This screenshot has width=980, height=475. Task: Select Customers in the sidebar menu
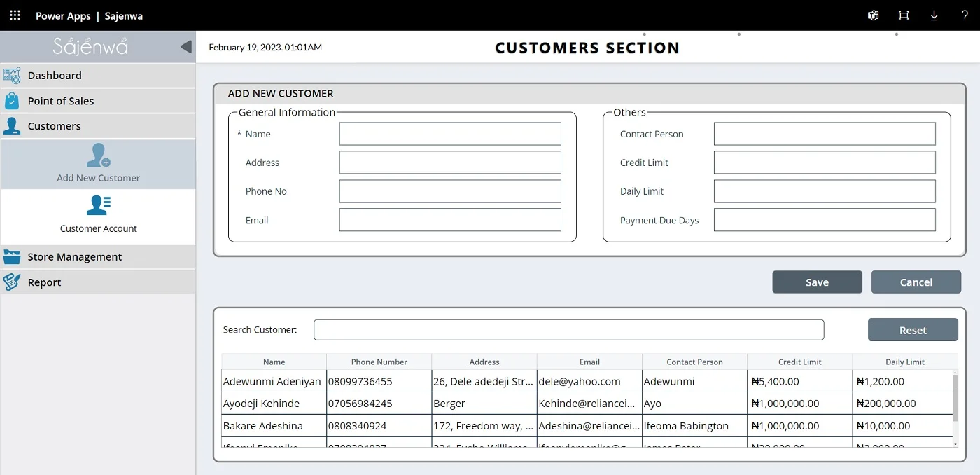55,126
